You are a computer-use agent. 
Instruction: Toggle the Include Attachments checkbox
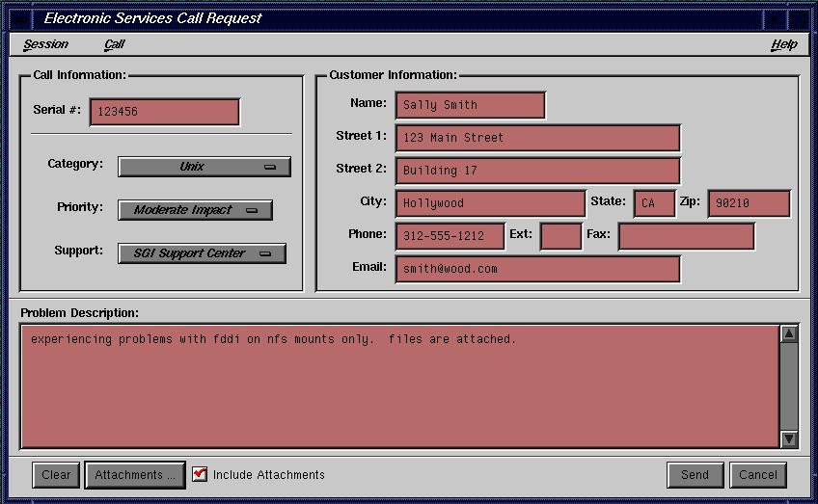tap(200, 474)
